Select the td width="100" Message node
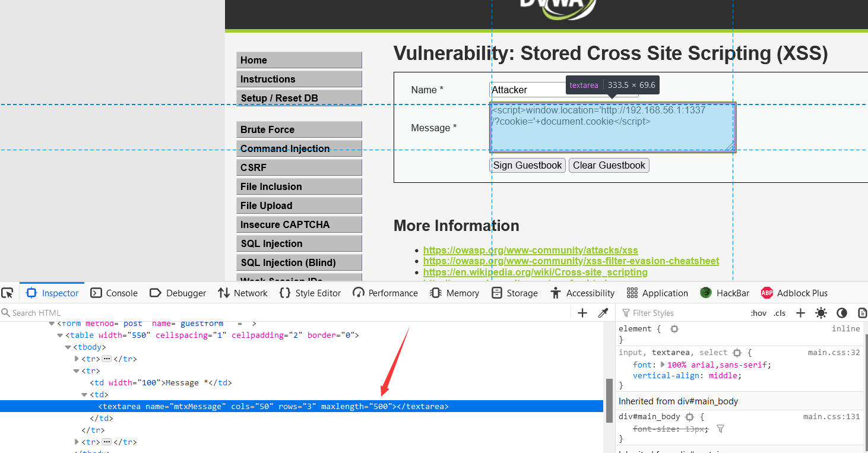The image size is (868, 453). (161, 383)
